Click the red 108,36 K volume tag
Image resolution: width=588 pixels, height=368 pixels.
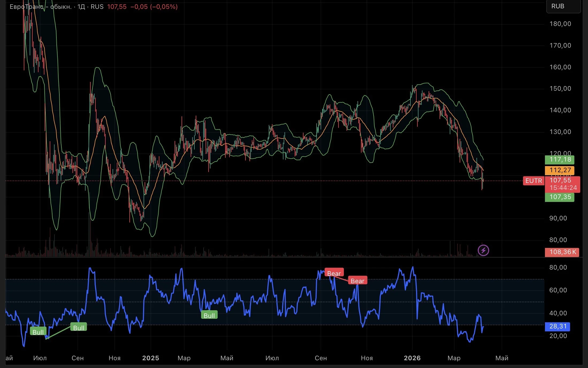click(x=562, y=252)
